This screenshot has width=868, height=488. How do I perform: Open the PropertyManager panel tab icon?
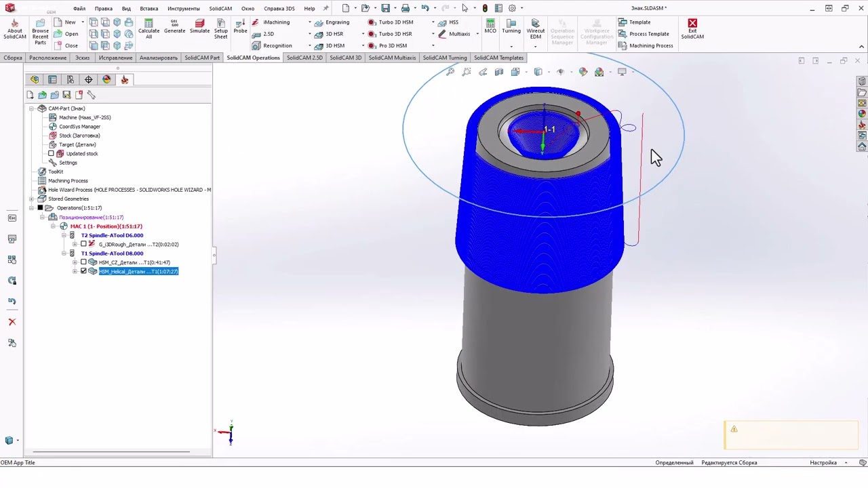(52, 79)
